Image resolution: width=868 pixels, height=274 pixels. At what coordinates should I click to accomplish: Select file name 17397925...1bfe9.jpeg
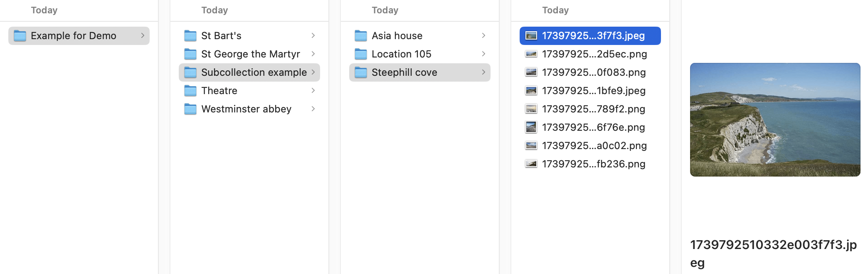click(x=594, y=91)
